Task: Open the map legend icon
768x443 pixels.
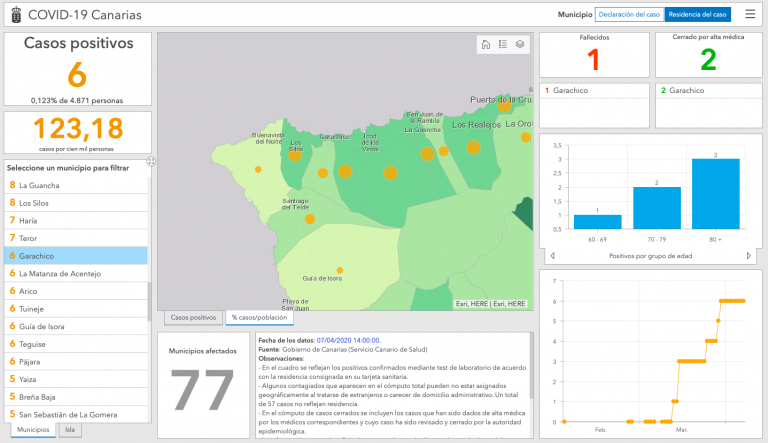Action: (503, 45)
